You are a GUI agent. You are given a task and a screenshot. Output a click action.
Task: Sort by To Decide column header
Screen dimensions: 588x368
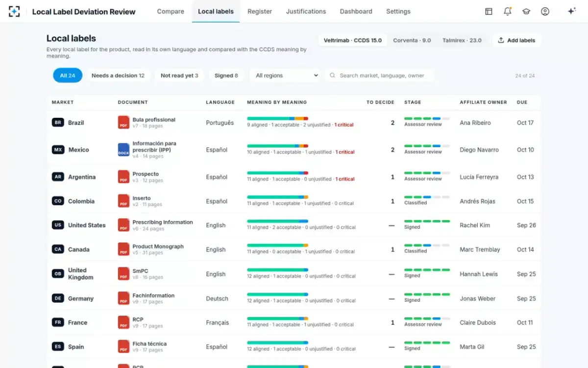click(x=380, y=102)
